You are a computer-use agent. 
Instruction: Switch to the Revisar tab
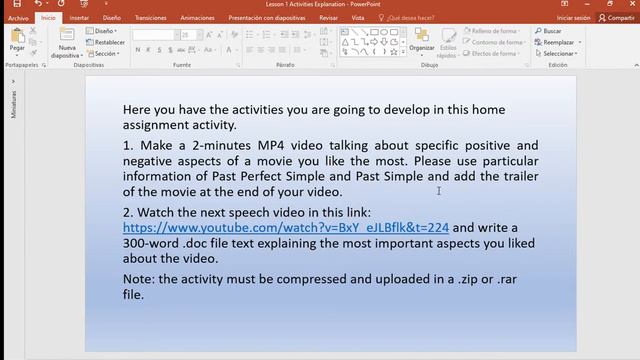pyautogui.click(x=328, y=18)
